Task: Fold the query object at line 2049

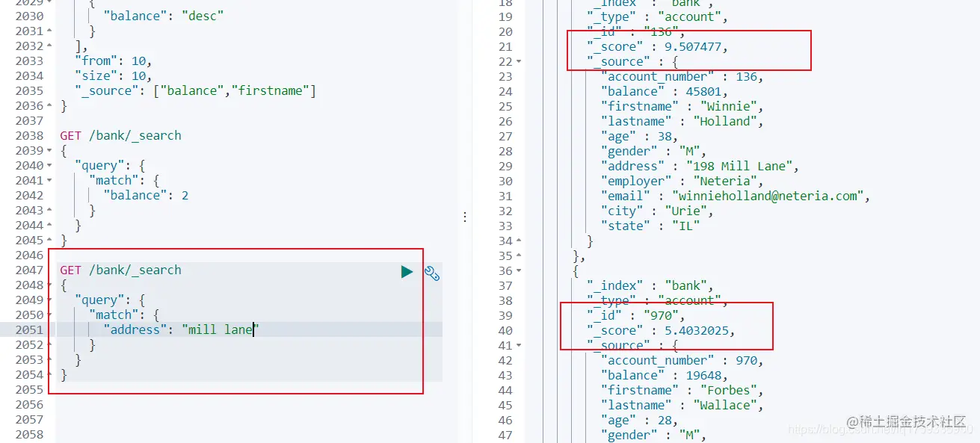Action: pyautogui.click(x=49, y=300)
